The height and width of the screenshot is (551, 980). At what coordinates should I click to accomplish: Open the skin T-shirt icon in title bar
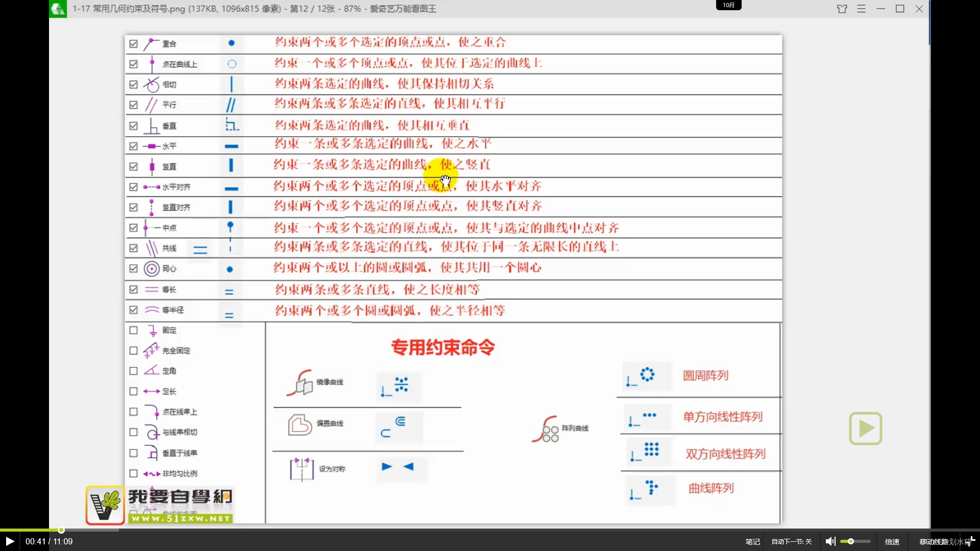pos(842,9)
